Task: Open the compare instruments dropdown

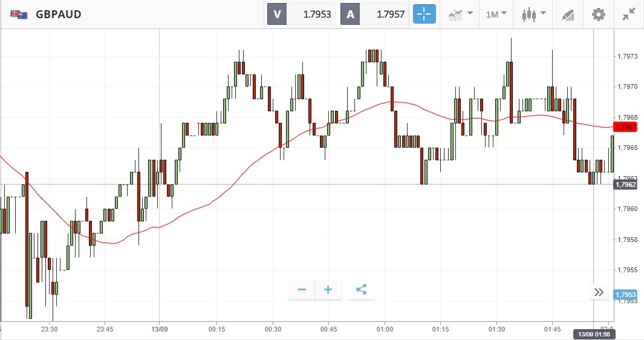Action: (x=461, y=14)
